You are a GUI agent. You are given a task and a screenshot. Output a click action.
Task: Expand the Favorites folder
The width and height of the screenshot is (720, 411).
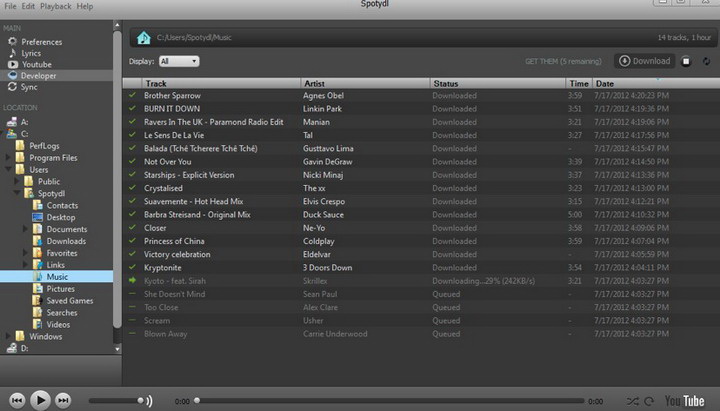click(x=25, y=253)
